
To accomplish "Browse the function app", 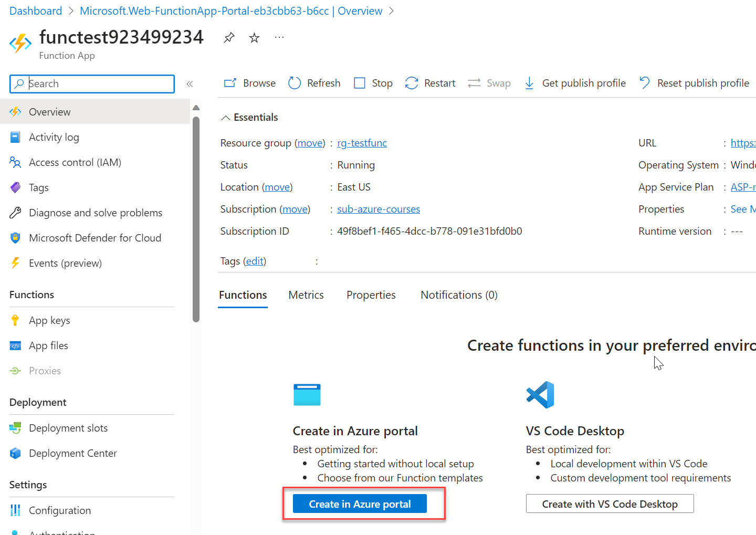I will [250, 83].
